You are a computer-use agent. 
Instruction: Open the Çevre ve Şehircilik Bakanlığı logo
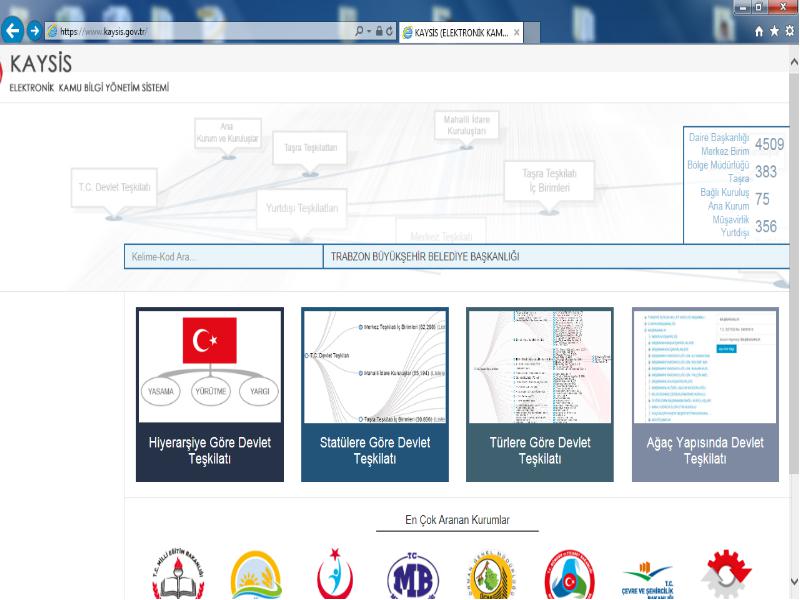pos(648,580)
